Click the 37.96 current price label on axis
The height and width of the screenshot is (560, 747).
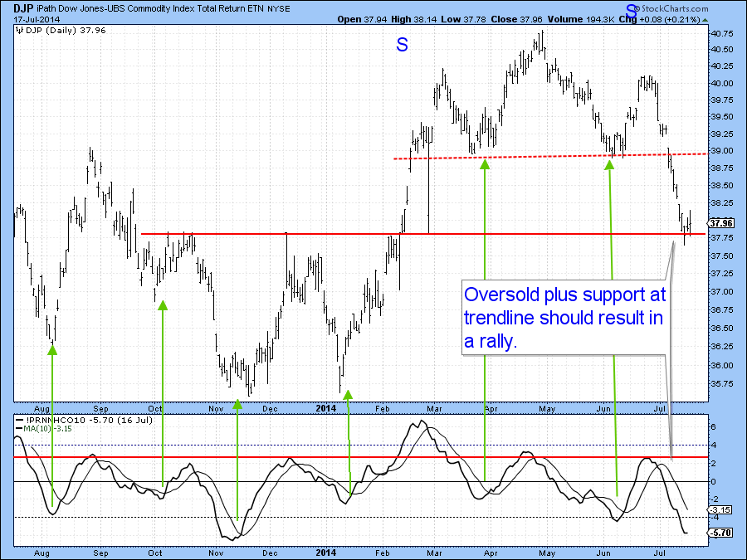[722, 223]
